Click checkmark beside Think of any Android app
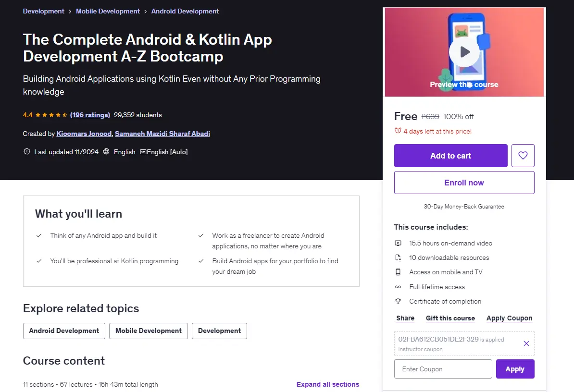The width and height of the screenshot is (574, 392). tap(39, 235)
